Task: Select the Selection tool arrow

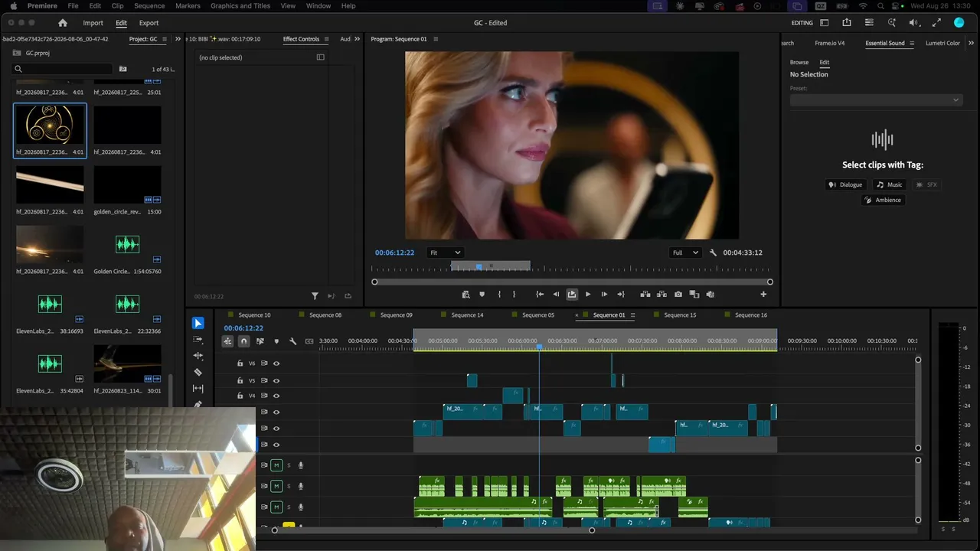Action: point(198,323)
